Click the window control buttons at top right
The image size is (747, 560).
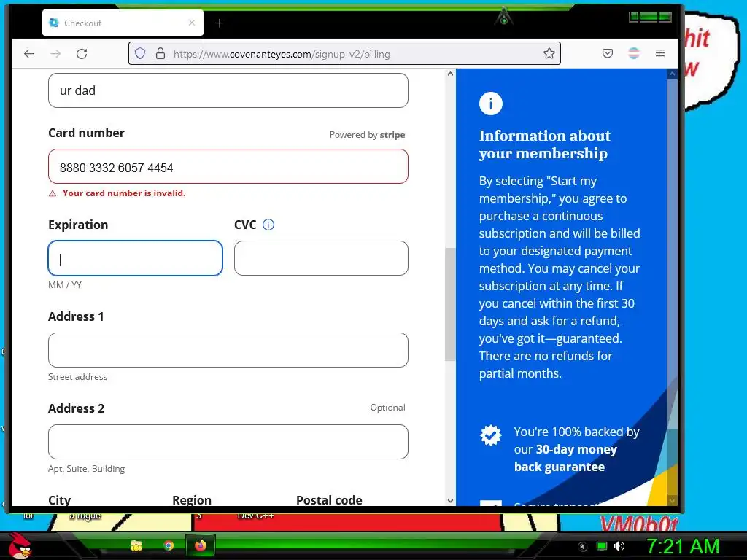pyautogui.click(x=650, y=17)
